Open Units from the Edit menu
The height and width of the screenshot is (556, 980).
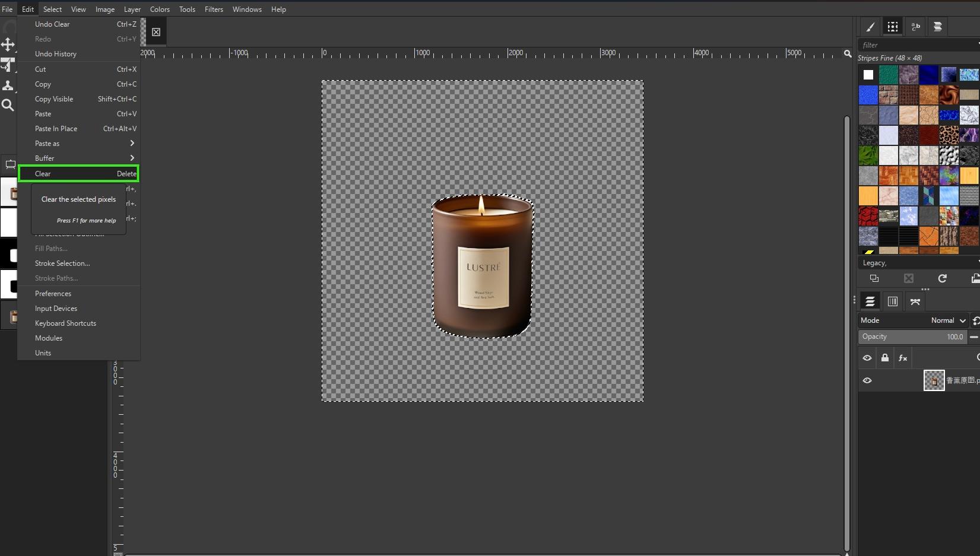coord(79,353)
